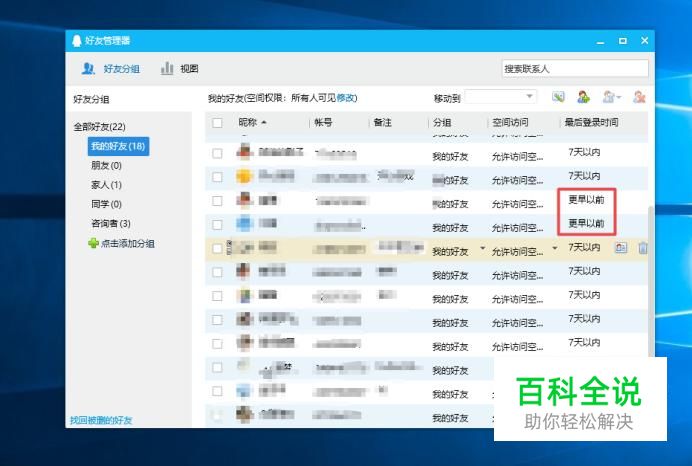Screen dimensions: 692x466
Task: Maximize the 好友管理器 window
Action: (623, 41)
